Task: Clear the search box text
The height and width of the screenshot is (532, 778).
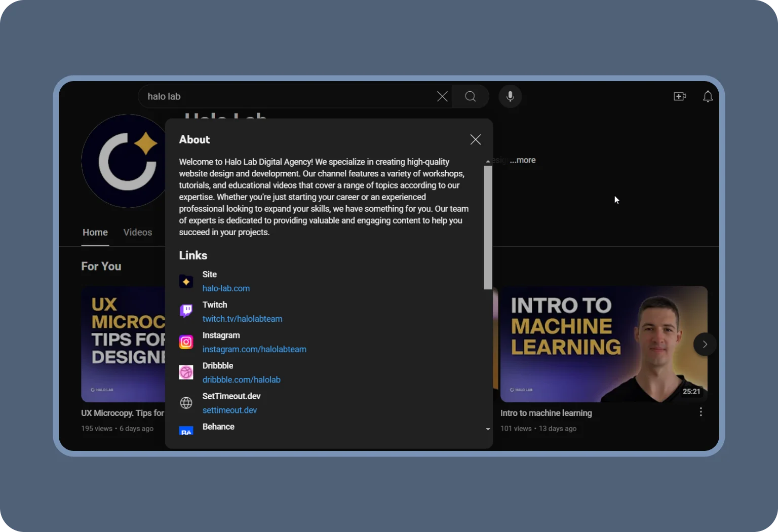Action: point(442,96)
